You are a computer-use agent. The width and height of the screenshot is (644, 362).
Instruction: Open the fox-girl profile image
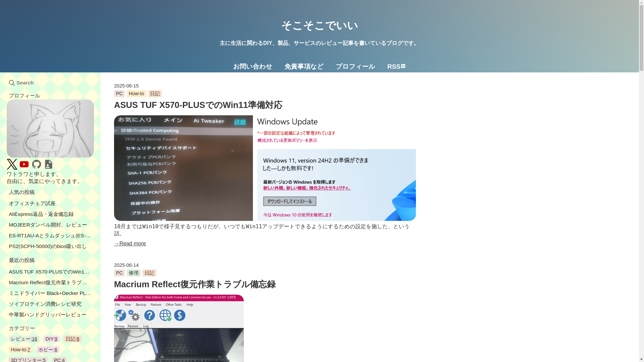(x=50, y=128)
